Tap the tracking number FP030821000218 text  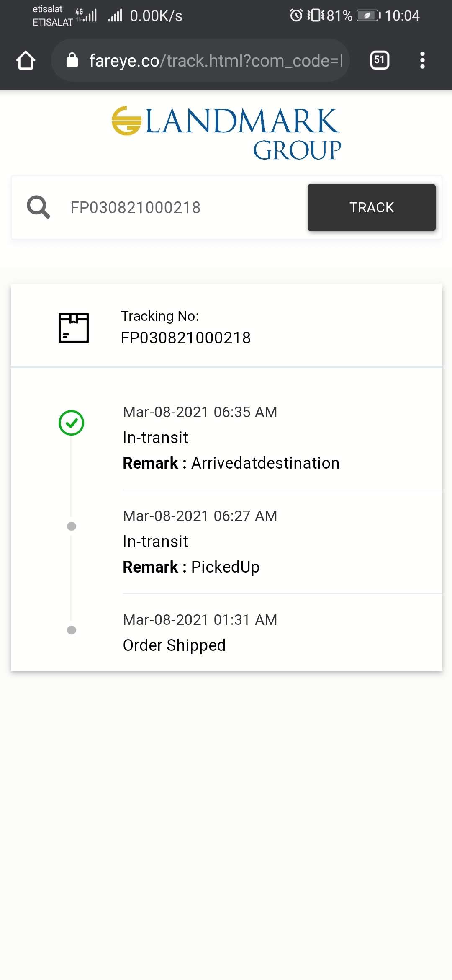186,338
